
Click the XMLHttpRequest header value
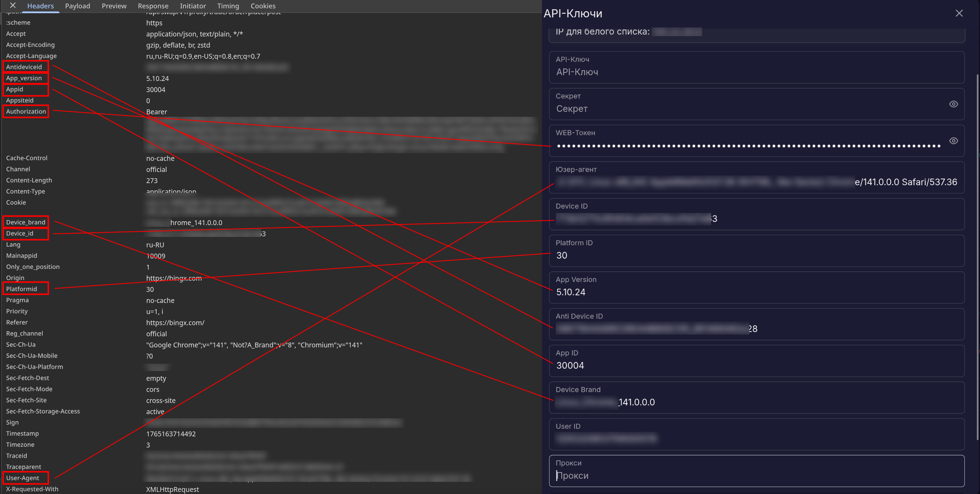[172, 489]
